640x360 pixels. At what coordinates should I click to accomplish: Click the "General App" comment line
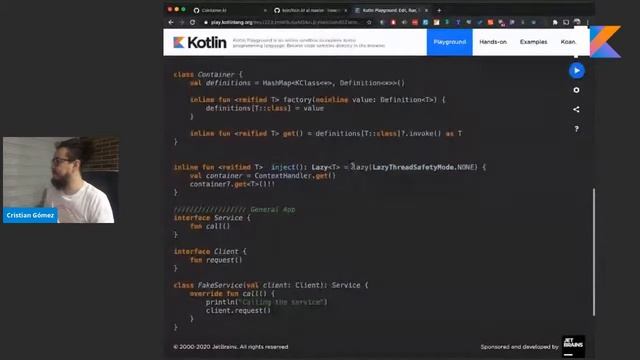click(x=234, y=209)
